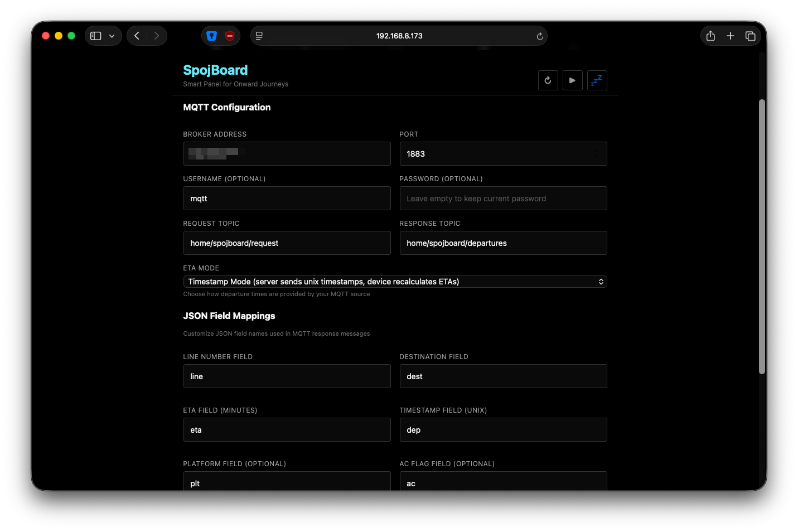Click the SpojBoard title link

point(215,70)
